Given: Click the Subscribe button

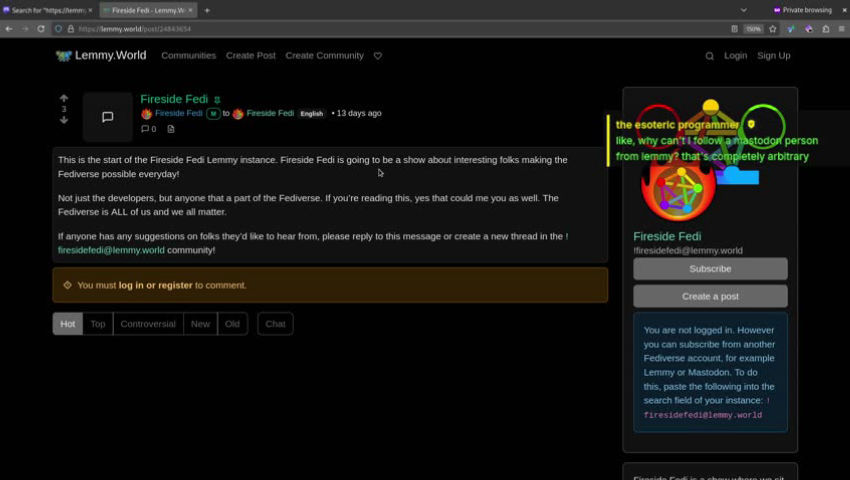Looking at the screenshot, I should click(x=710, y=269).
